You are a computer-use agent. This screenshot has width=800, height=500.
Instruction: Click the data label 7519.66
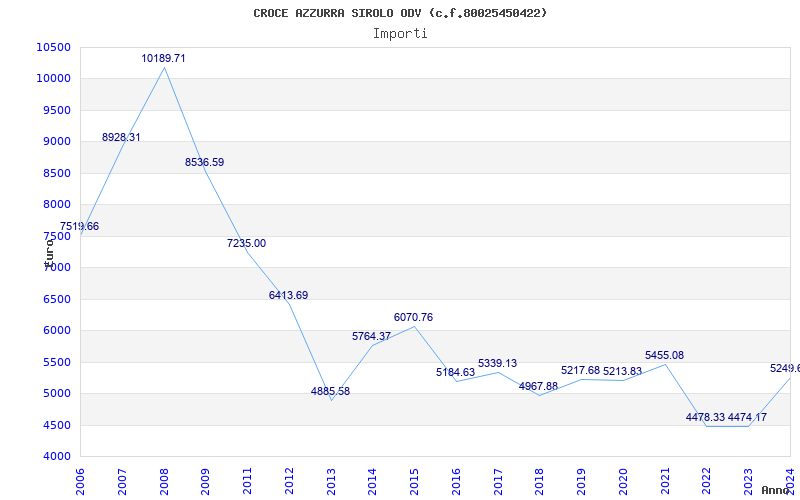(x=79, y=227)
